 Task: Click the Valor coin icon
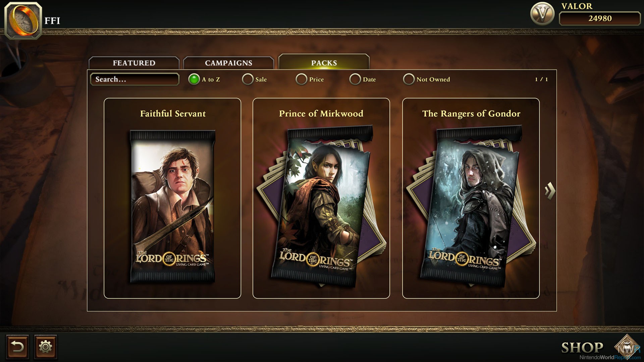point(542,14)
